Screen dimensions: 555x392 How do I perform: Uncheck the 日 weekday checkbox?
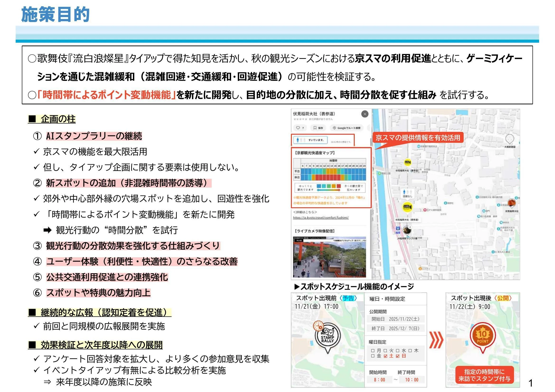tap(398, 356)
